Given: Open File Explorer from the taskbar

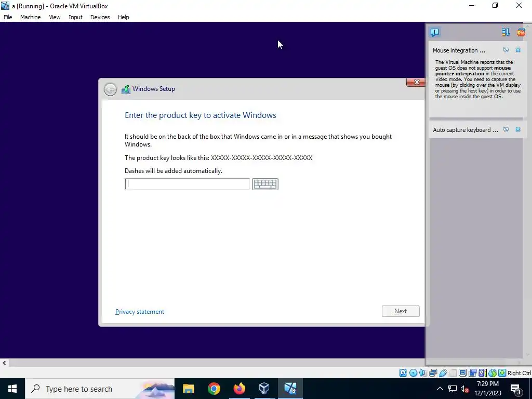Looking at the screenshot, I should point(188,389).
